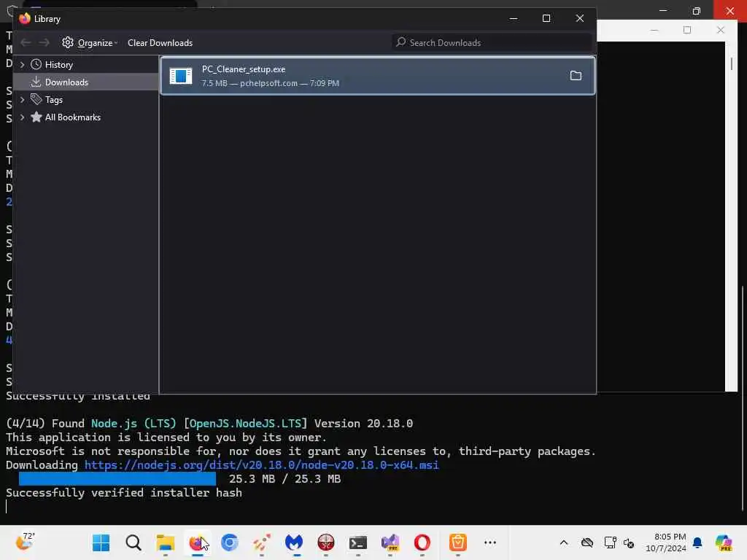Click the cloud sync tray icon
This screenshot has width=747, height=560.
pyautogui.click(x=587, y=542)
